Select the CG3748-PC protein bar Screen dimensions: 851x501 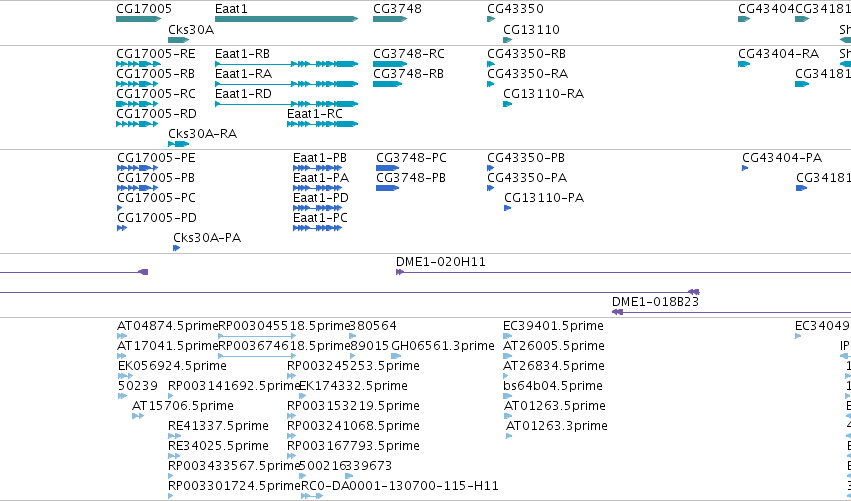pyautogui.click(x=388, y=168)
